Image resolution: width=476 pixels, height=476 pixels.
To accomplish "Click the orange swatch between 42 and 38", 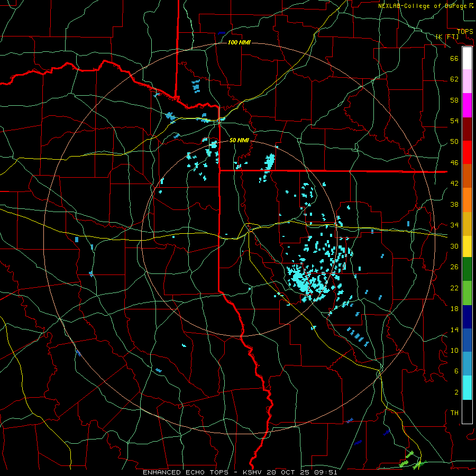I will click(467, 200).
